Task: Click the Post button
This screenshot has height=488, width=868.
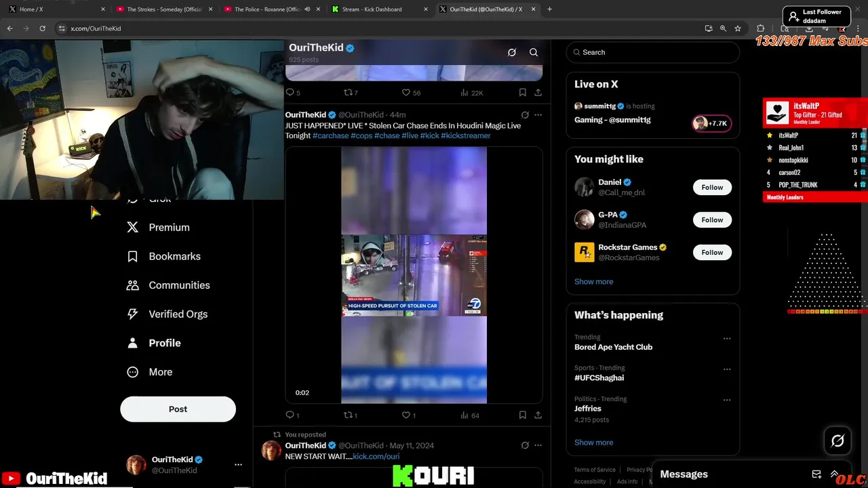Action: (x=178, y=409)
